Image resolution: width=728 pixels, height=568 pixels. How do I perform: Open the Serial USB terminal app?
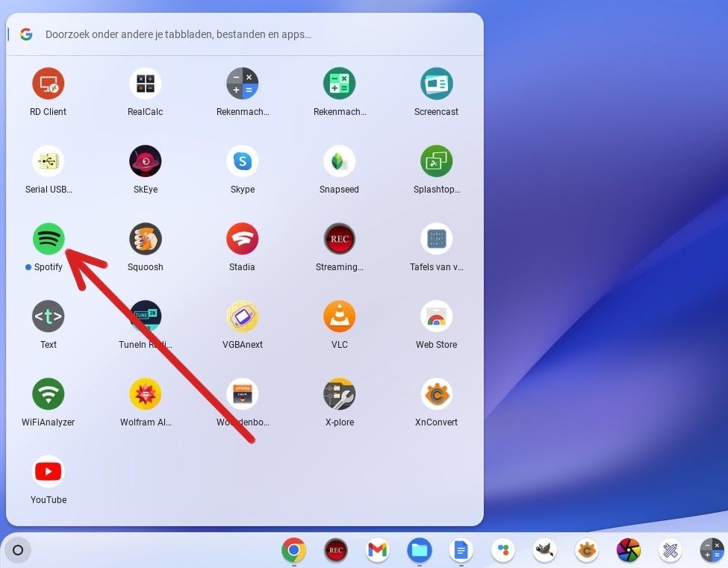(49, 161)
